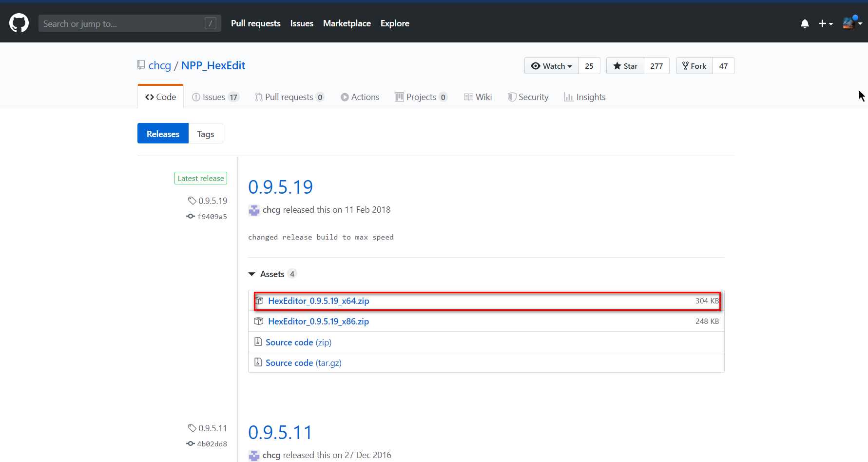Open the 0.9.5.19 release title
This screenshot has height=462, width=868.
(x=280, y=187)
